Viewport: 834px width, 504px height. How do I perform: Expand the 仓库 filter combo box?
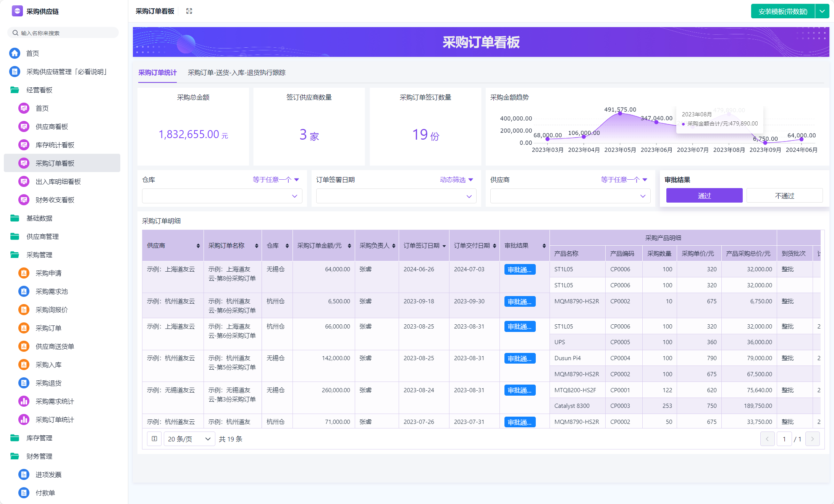(222, 196)
